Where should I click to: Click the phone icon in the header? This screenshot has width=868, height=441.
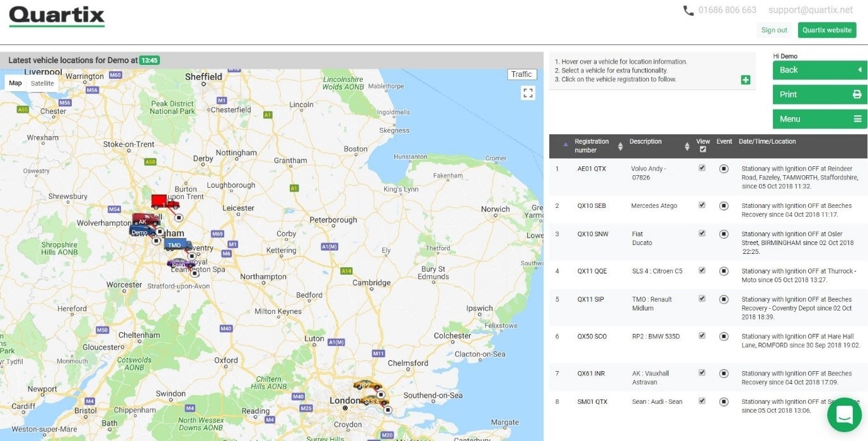click(x=687, y=9)
